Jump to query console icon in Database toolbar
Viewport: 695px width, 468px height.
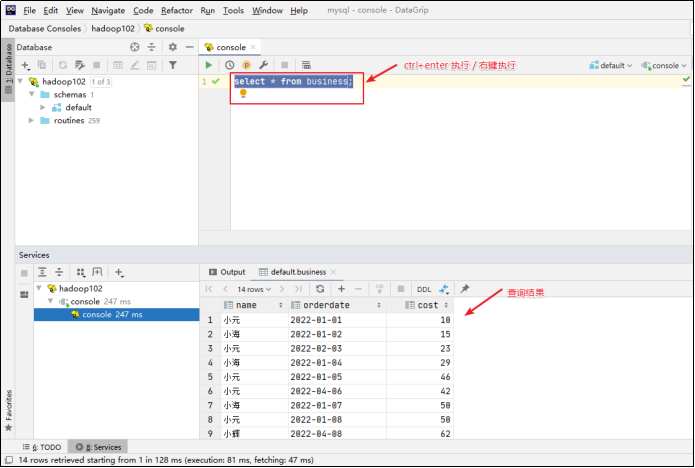(x=152, y=65)
